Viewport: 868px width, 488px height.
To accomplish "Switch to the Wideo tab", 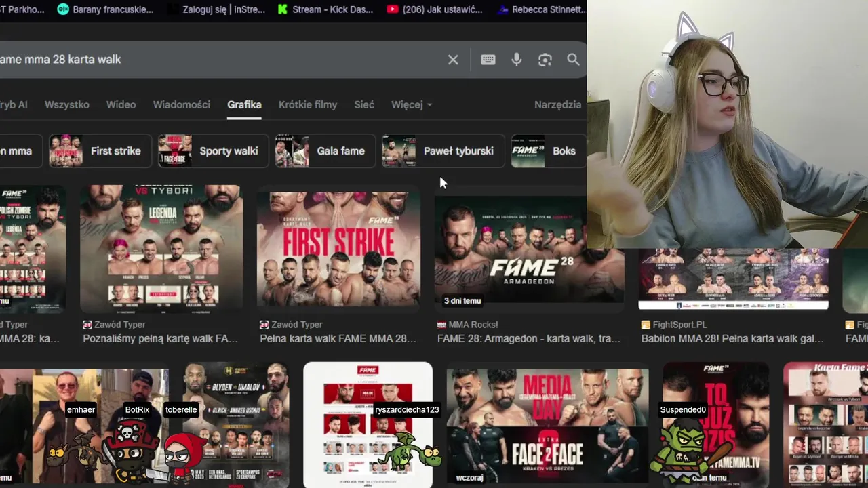I will tap(121, 104).
